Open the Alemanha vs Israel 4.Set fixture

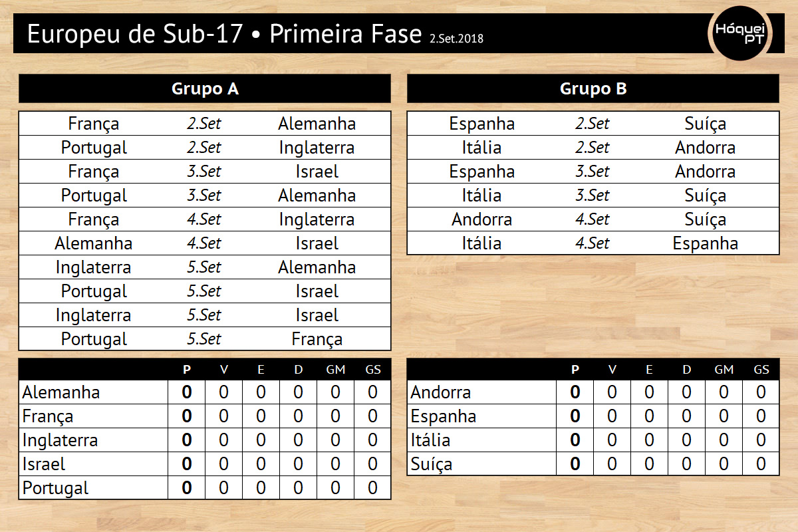(205, 243)
